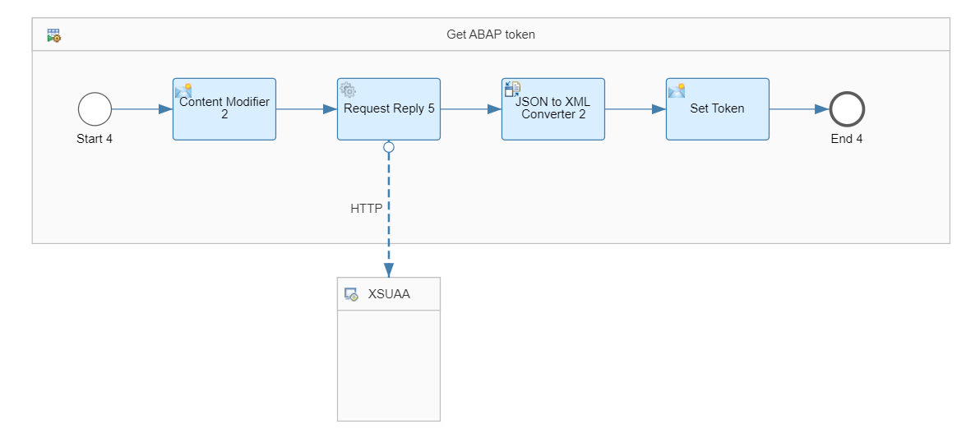Screen dimensions: 980x433
Task: Click connector circle below Request Reply 5
Action: (x=389, y=147)
